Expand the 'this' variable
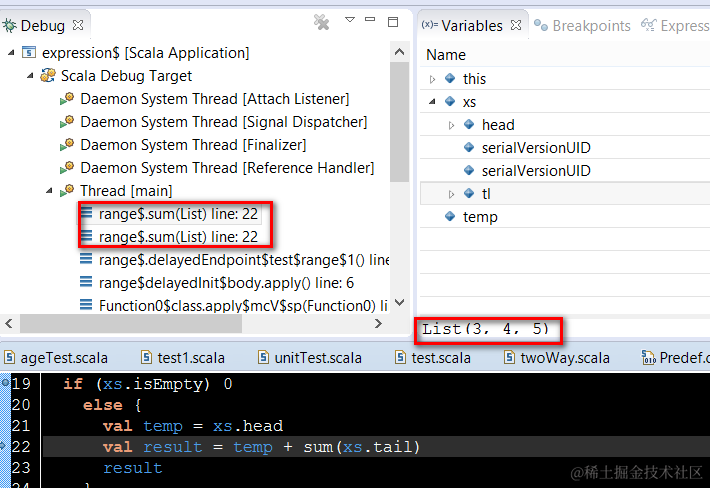The image size is (710, 488). tap(432, 79)
